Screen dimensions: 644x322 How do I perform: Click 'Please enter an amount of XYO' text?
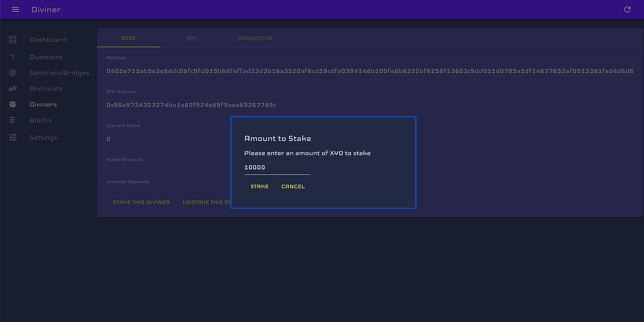click(x=307, y=153)
